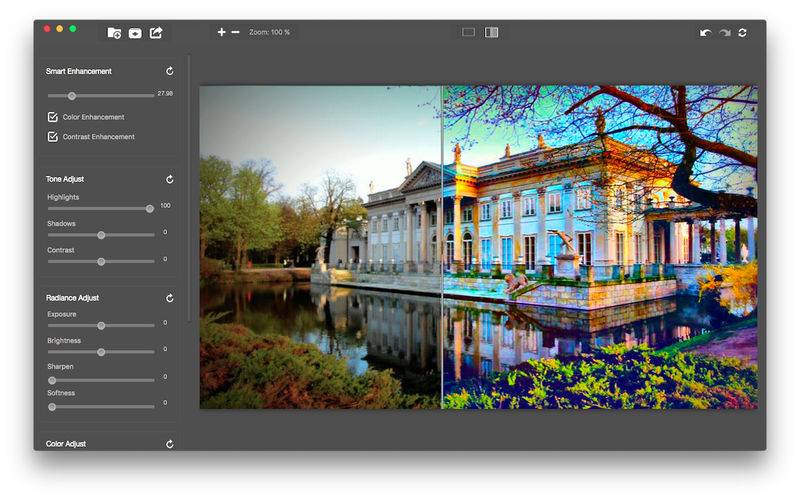The image size is (800, 500).
Task: Click the Smart Enhancement slider track
Action: [101, 96]
